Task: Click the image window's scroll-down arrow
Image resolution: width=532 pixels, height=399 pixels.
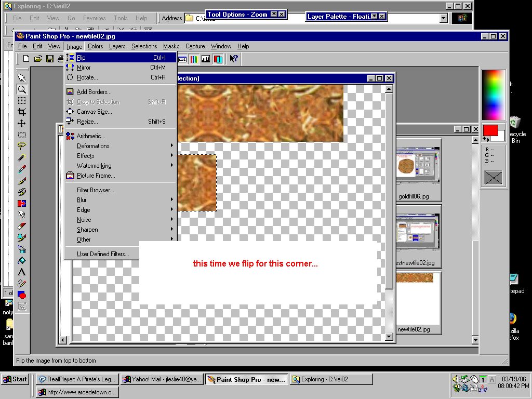Action: pos(389,337)
